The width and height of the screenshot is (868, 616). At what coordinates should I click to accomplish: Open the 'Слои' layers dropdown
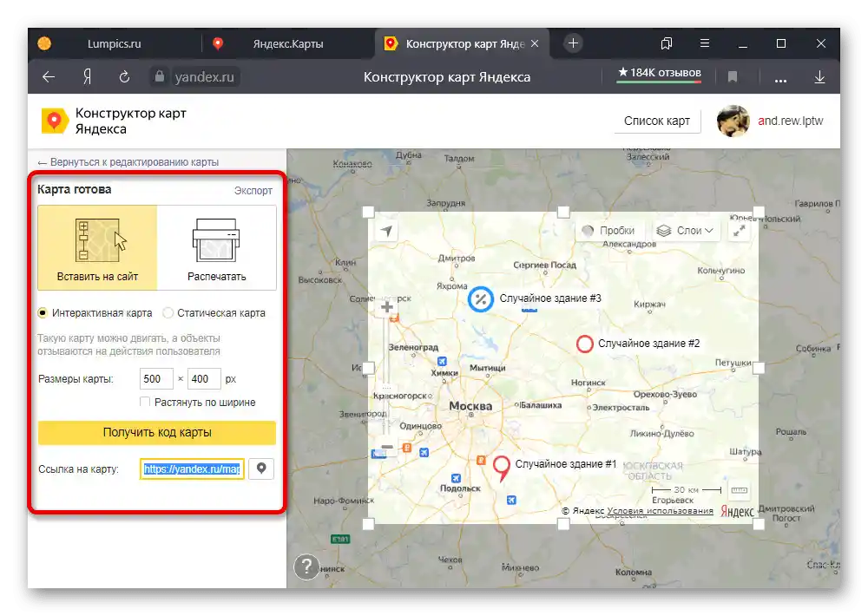(x=685, y=229)
